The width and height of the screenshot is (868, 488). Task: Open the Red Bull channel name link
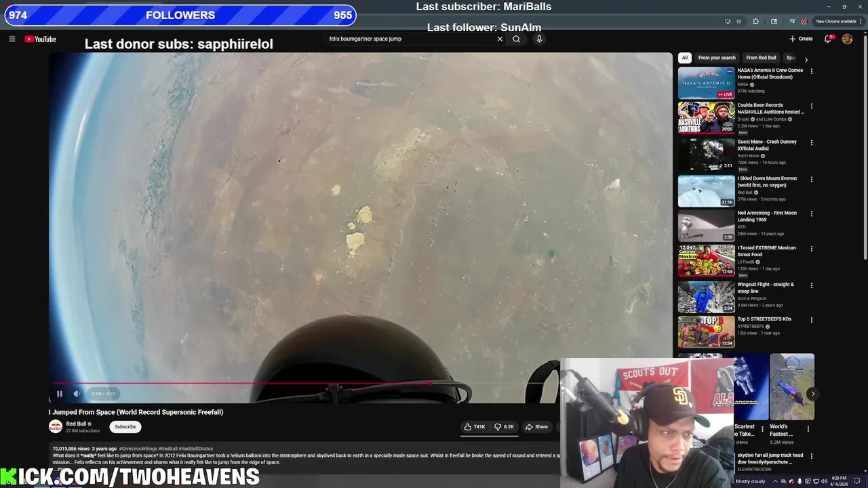point(76,424)
